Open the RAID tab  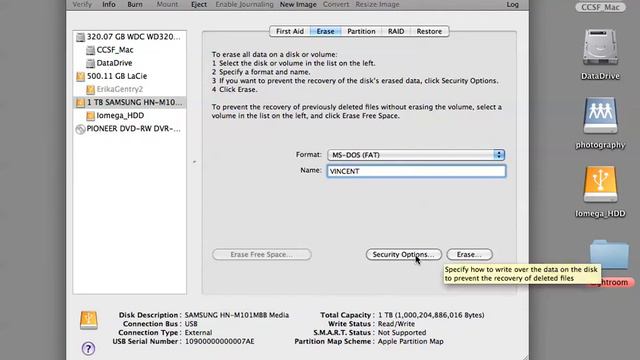coord(396,31)
